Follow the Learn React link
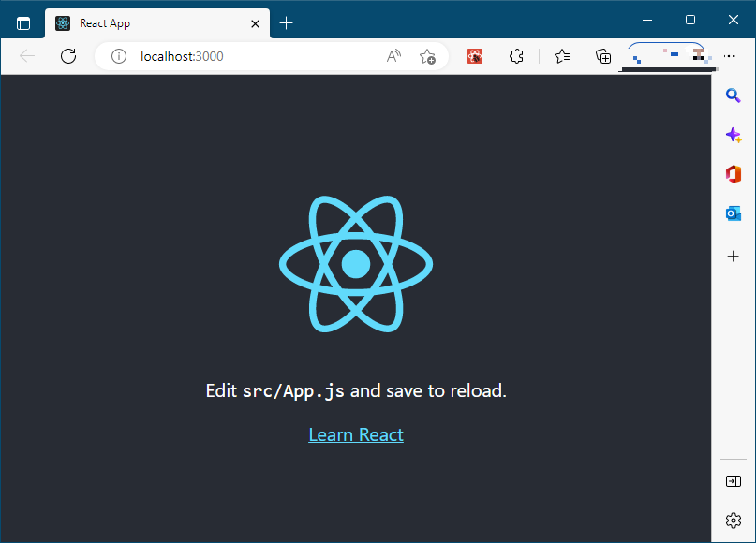 point(356,435)
